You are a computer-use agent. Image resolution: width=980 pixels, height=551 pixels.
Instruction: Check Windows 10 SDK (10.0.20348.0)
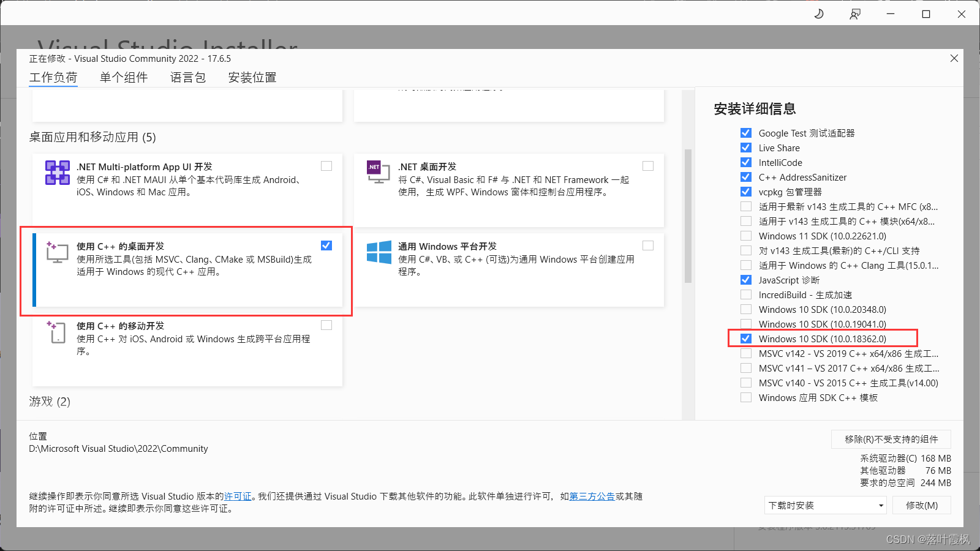tap(746, 309)
